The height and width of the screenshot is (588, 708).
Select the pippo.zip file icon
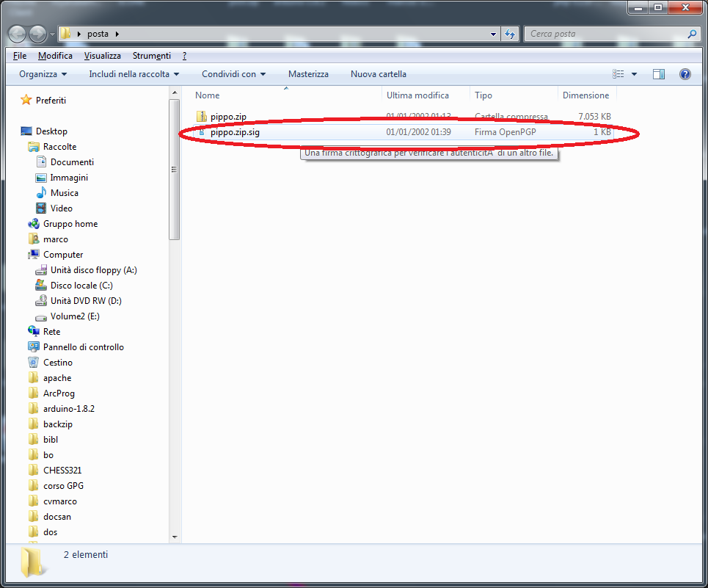(202, 117)
